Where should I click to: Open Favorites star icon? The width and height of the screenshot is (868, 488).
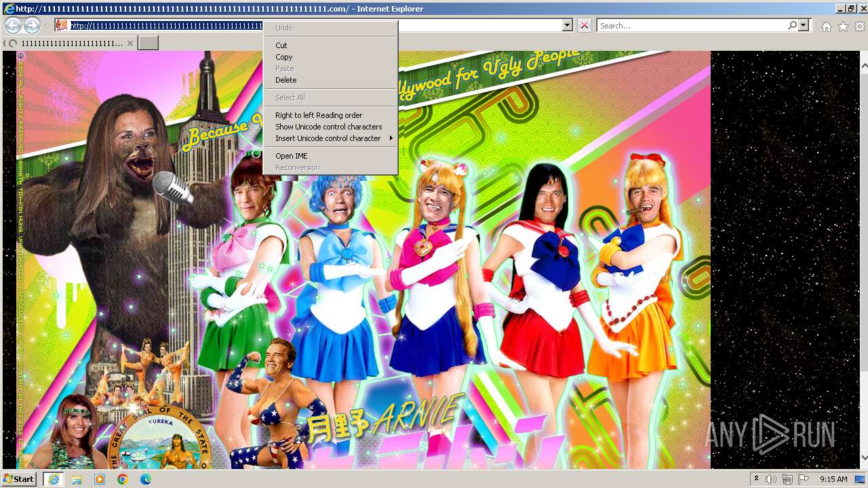coord(843,26)
